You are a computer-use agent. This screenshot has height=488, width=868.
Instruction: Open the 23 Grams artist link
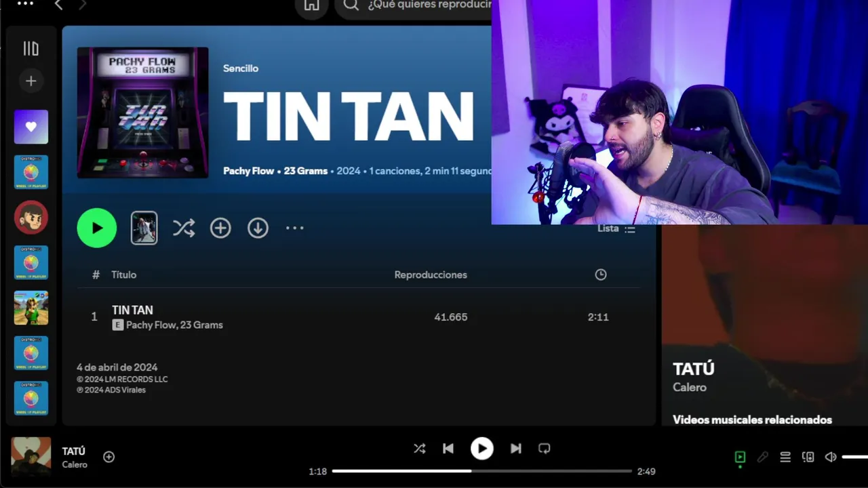click(x=306, y=171)
